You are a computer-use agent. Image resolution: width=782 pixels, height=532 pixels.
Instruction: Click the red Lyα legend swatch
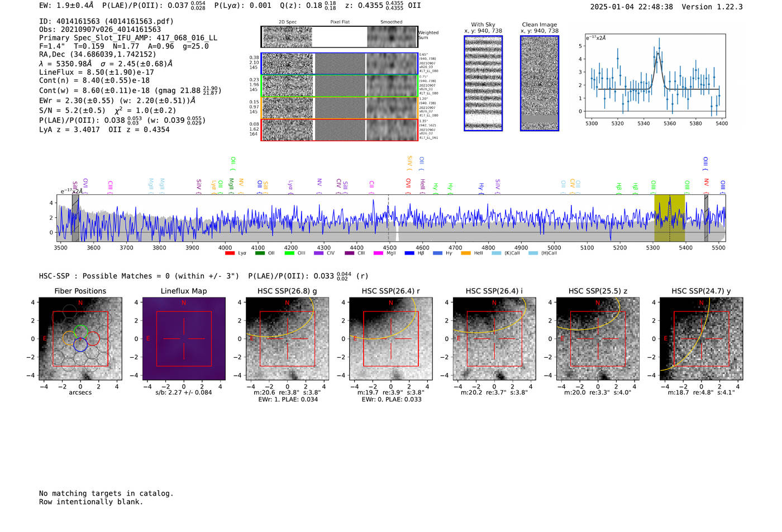click(230, 253)
